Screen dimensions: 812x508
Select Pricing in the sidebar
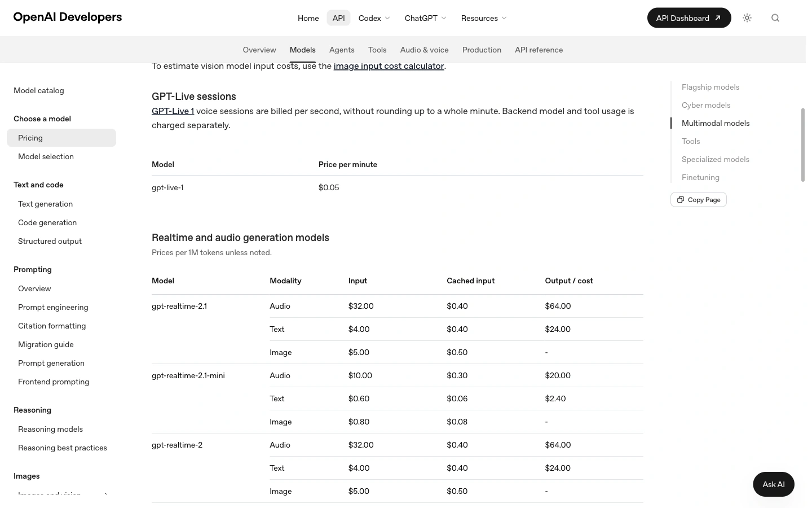[61, 138]
